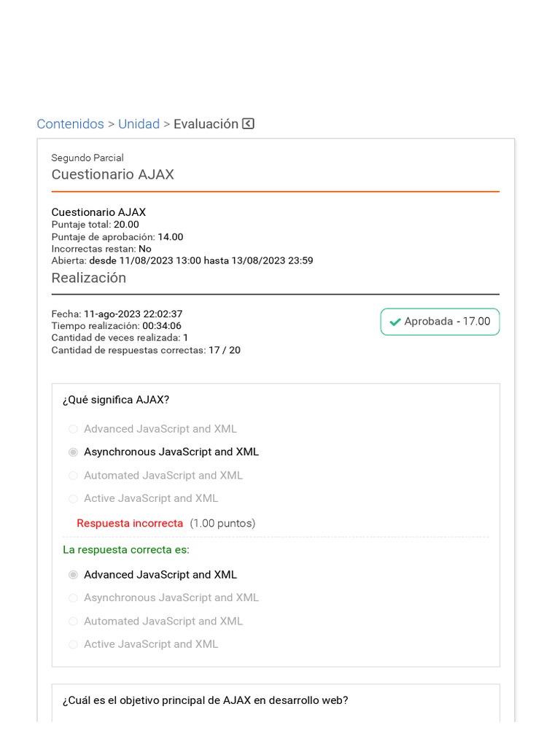
Task: Click the question text ¿Qué significa AJAX?
Action: pos(115,400)
